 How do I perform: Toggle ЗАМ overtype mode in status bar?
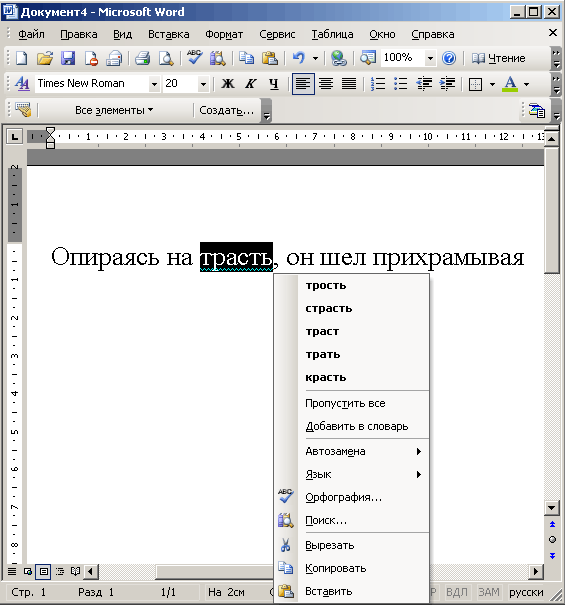(x=488, y=592)
